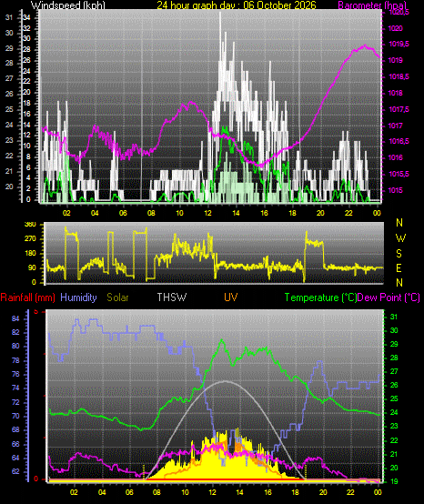Click the W compass label beside wind direction
424x504 pixels.
[400, 238]
